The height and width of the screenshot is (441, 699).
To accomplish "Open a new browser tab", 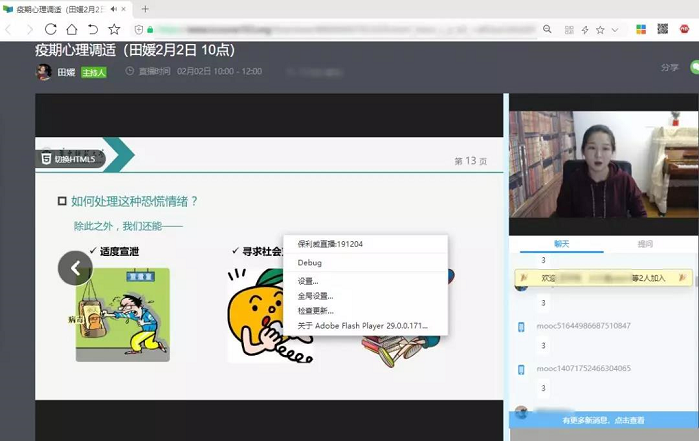I will point(145,9).
